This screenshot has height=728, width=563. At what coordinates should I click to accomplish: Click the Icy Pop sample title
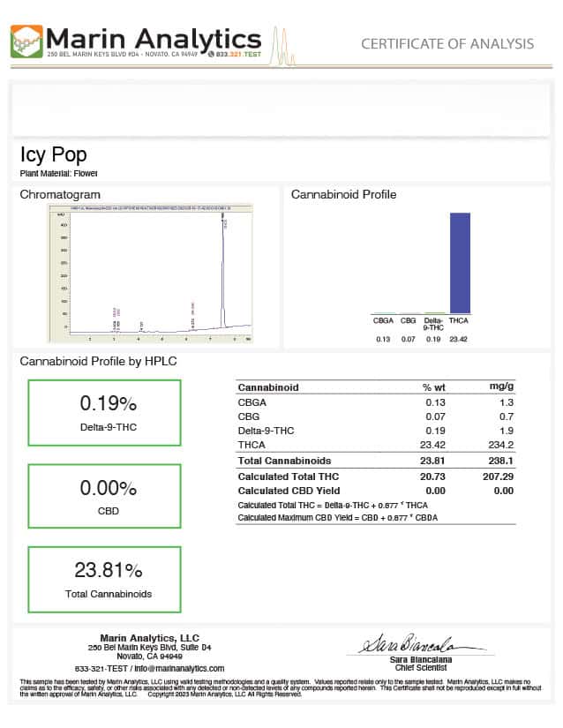click(53, 155)
